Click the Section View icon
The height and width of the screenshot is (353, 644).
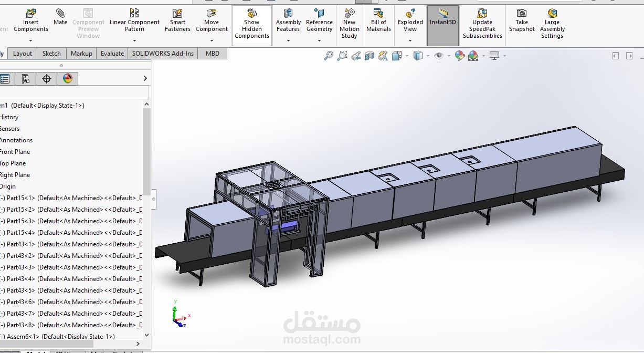click(369, 56)
